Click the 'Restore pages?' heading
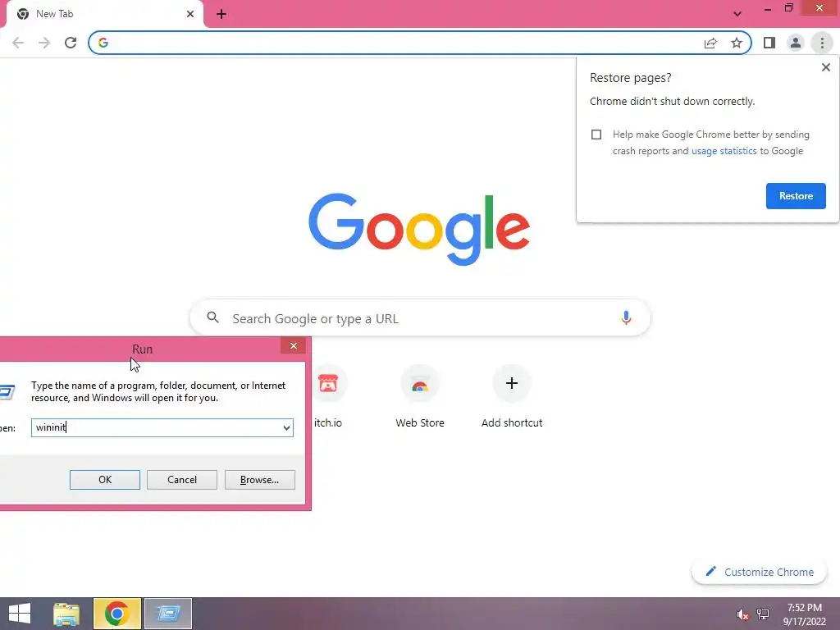Screen dimensions: 840x630 click(630, 78)
